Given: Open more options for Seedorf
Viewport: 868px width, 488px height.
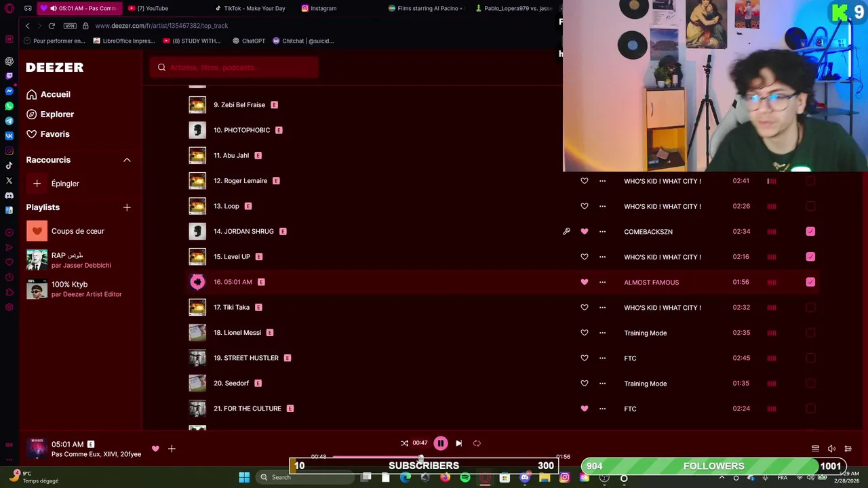Looking at the screenshot, I should pos(602,383).
